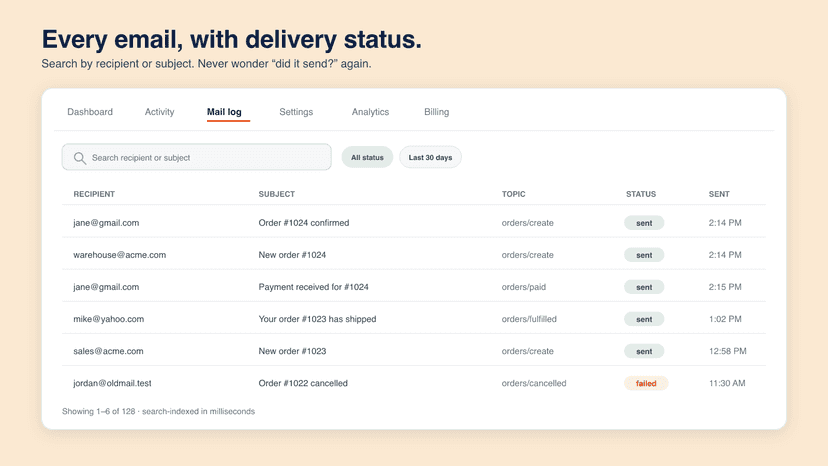Image resolution: width=828 pixels, height=466 pixels.
Task: Click the jordan@oldmail.test recipient
Action: pos(112,384)
